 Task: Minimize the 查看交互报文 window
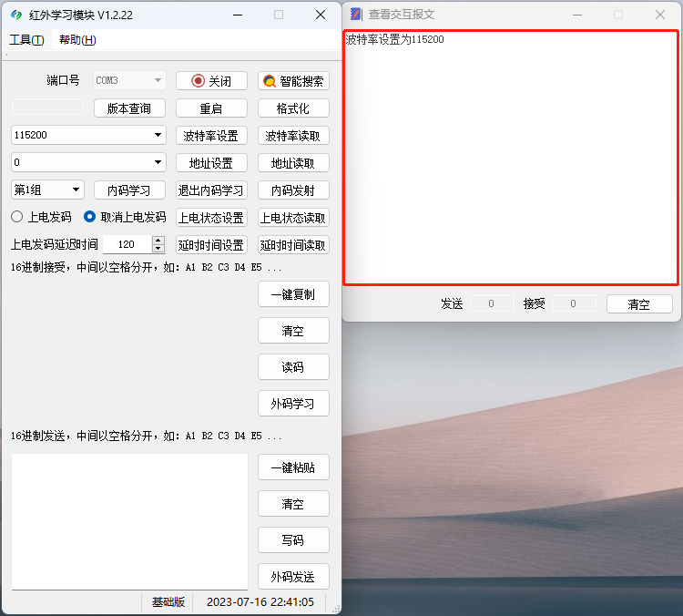577,15
